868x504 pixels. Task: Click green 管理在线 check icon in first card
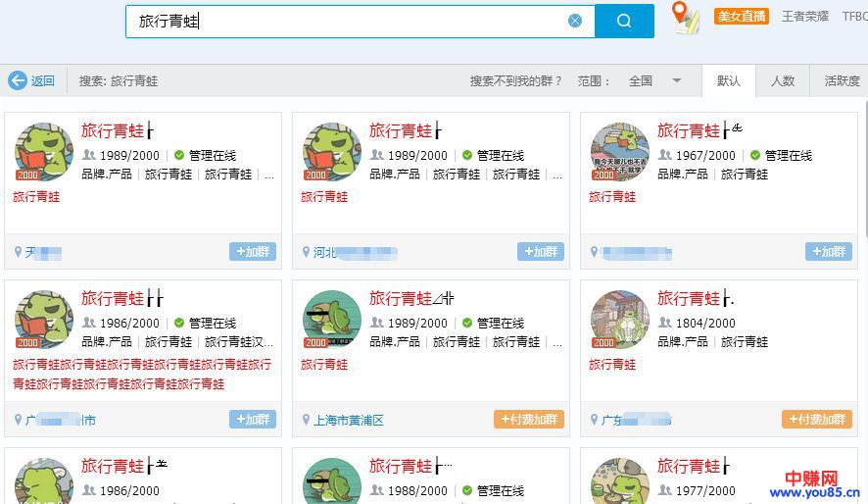click(x=179, y=155)
